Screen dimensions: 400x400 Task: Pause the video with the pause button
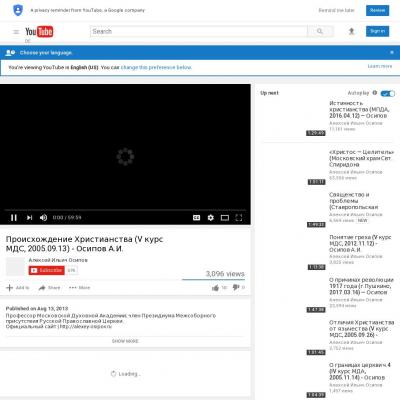point(14,218)
